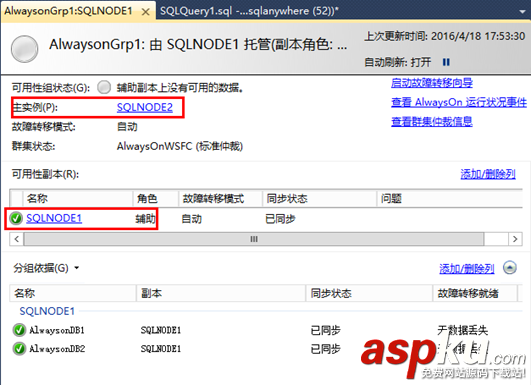Click AlwaysonDB1 green status icon
The width and height of the screenshot is (531, 385).
tap(19, 330)
